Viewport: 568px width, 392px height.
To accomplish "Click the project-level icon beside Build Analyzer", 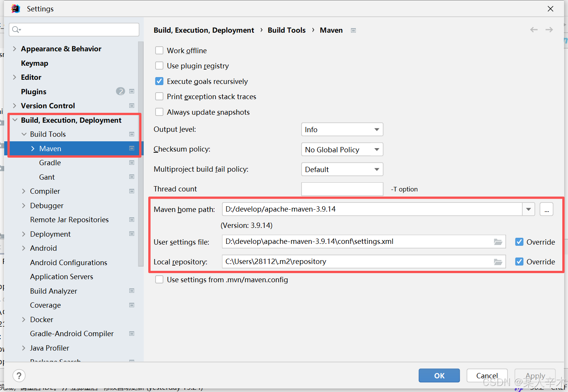I will (132, 291).
